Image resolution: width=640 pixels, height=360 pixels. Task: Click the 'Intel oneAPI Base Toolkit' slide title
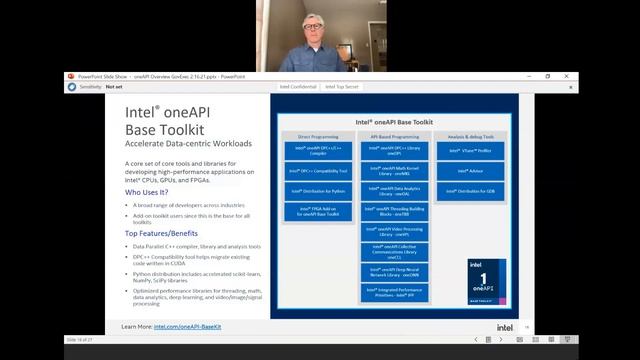click(167, 121)
